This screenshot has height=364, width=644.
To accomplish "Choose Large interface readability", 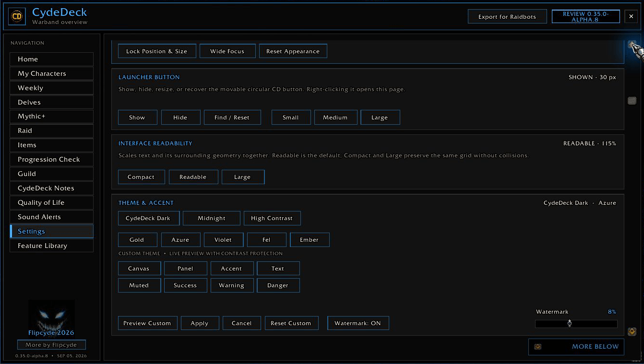I will coord(242,177).
